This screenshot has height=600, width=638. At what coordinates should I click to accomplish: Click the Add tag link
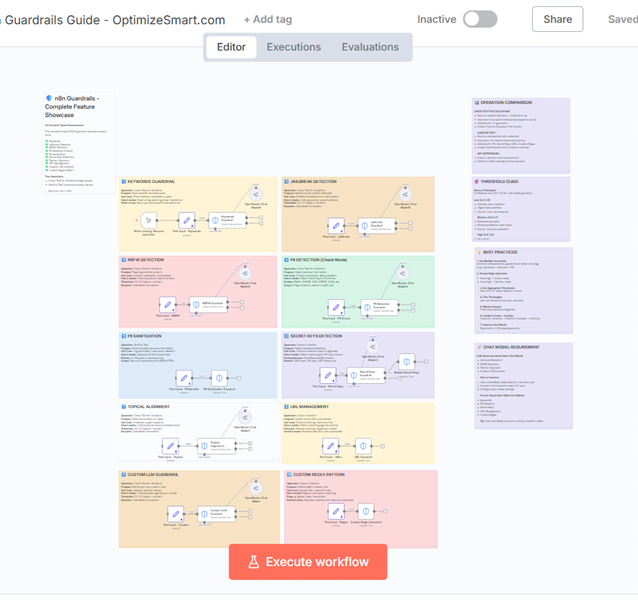click(x=268, y=19)
